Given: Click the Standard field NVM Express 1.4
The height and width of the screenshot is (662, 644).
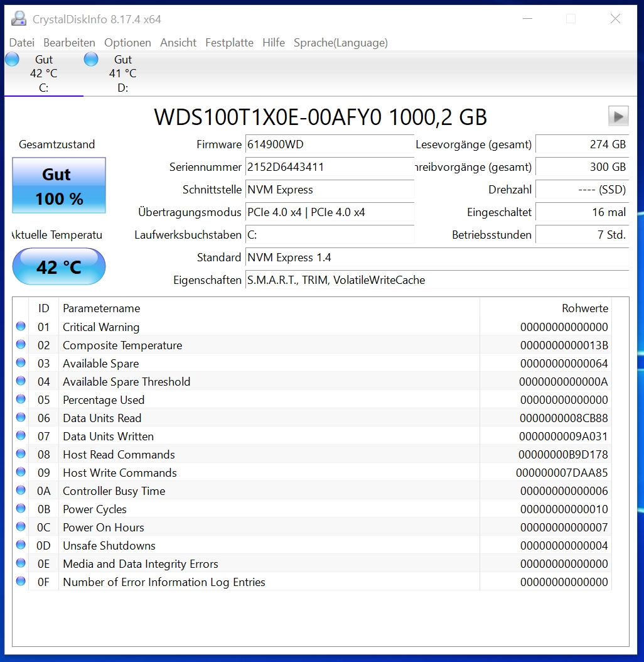Looking at the screenshot, I should tap(437, 257).
